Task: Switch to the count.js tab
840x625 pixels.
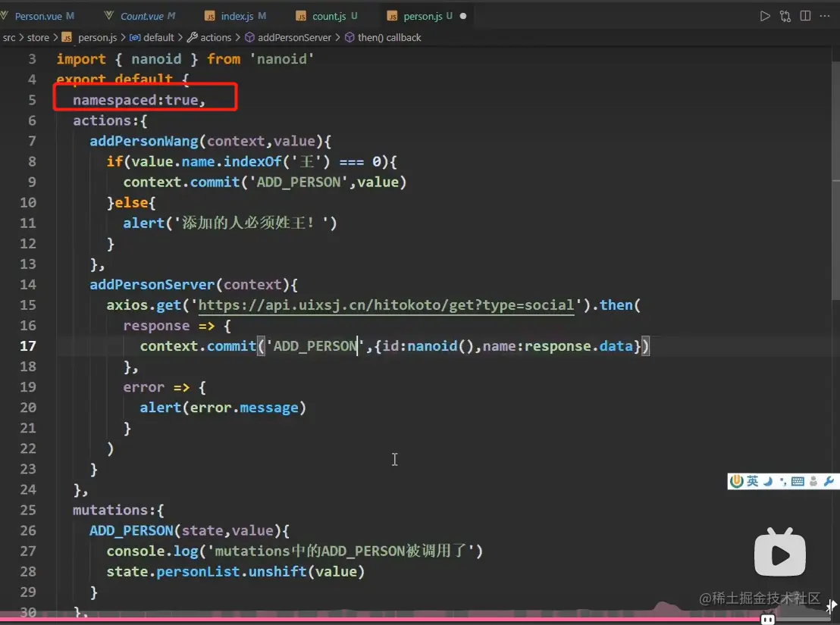Action: tap(328, 16)
